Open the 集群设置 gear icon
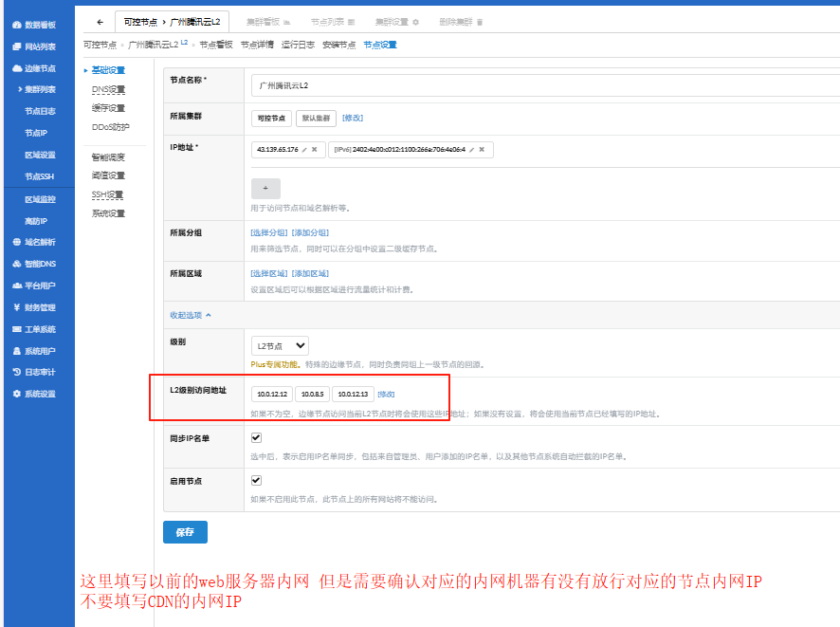The height and width of the screenshot is (627, 840). (417, 22)
